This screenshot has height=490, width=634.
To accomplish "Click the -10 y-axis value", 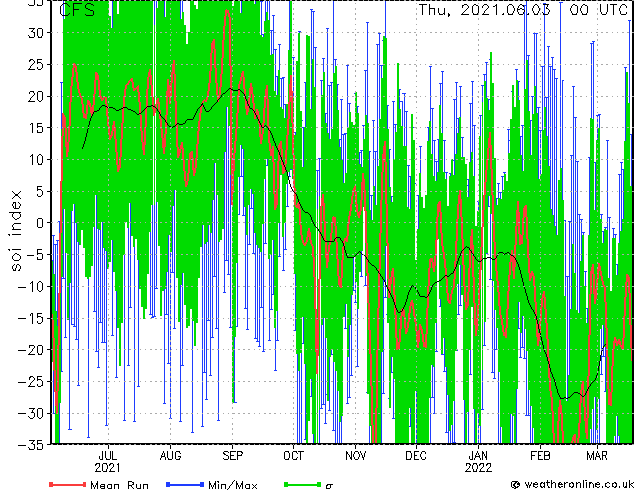I will 30,286.
